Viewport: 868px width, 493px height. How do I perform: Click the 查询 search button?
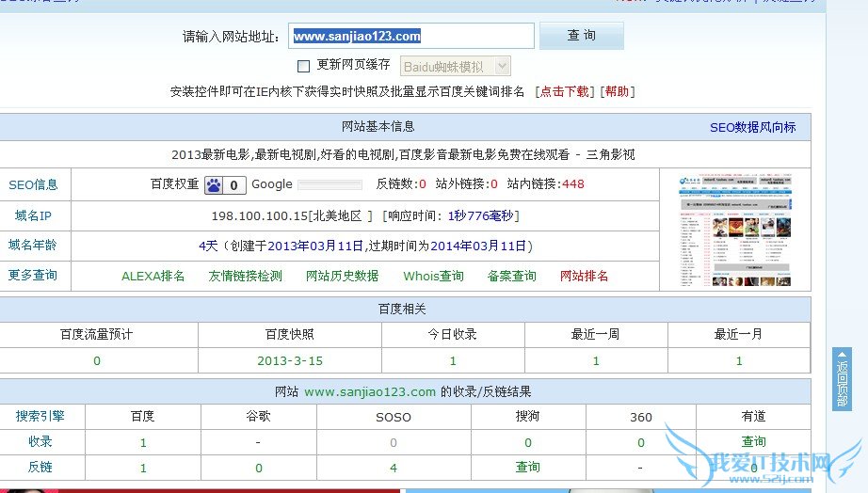(x=581, y=36)
